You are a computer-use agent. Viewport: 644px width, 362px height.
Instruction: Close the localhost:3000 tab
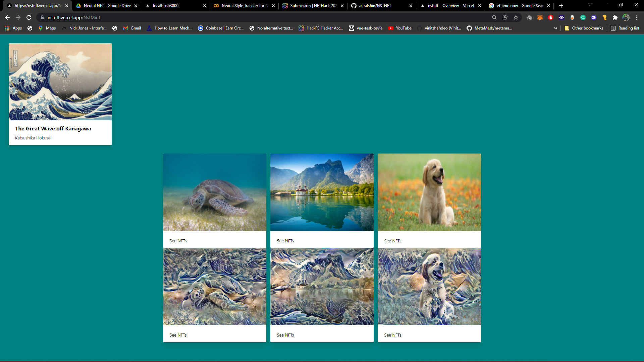pyautogui.click(x=205, y=6)
